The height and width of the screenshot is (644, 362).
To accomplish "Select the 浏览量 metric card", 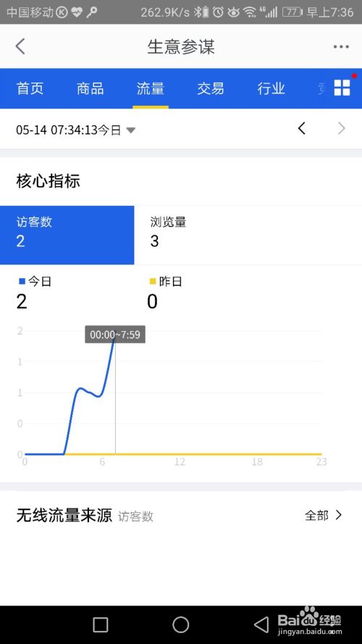I will coord(248,235).
